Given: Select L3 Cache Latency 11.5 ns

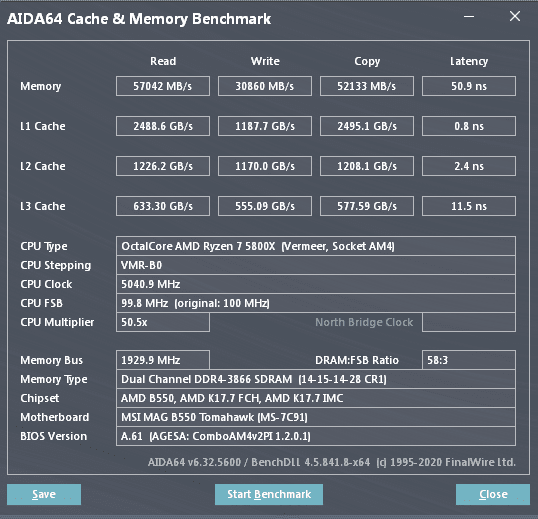Looking at the screenshot, I should (469, 206).
